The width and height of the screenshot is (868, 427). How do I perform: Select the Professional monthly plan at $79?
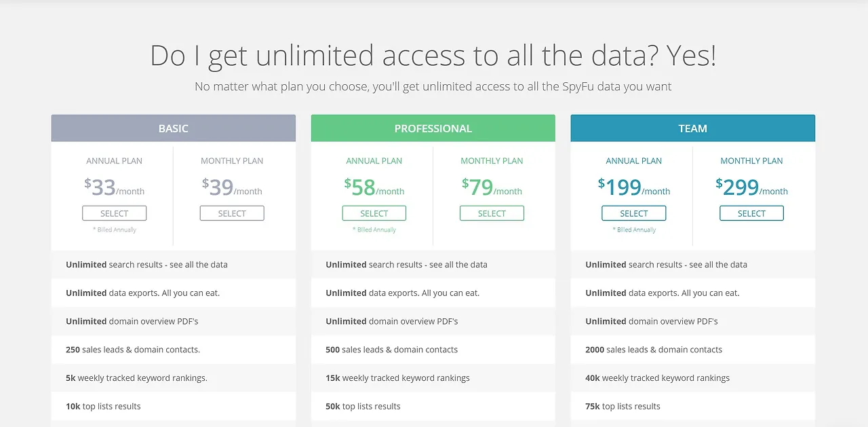[x=492, y=213]
